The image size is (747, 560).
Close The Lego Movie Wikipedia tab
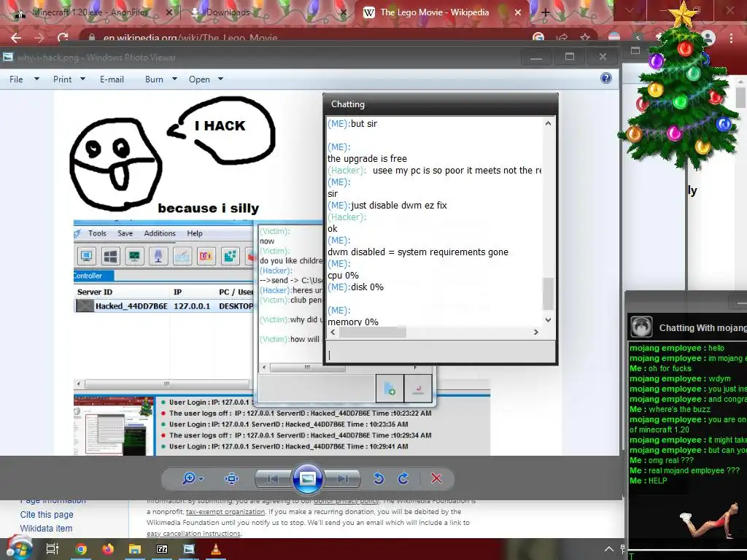tap(518, 12)
